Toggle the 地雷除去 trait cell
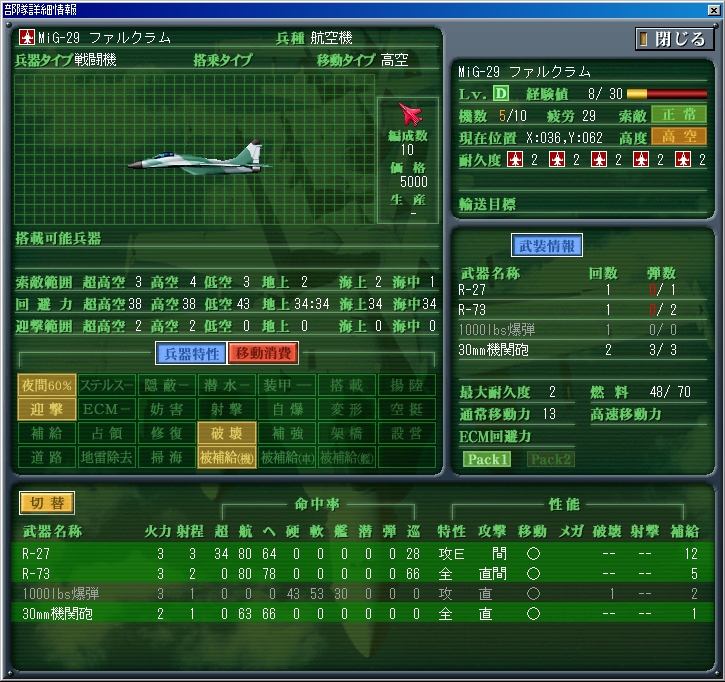Image resolution: width=725 pixels, height=682 pixels. tap(107, 457)
